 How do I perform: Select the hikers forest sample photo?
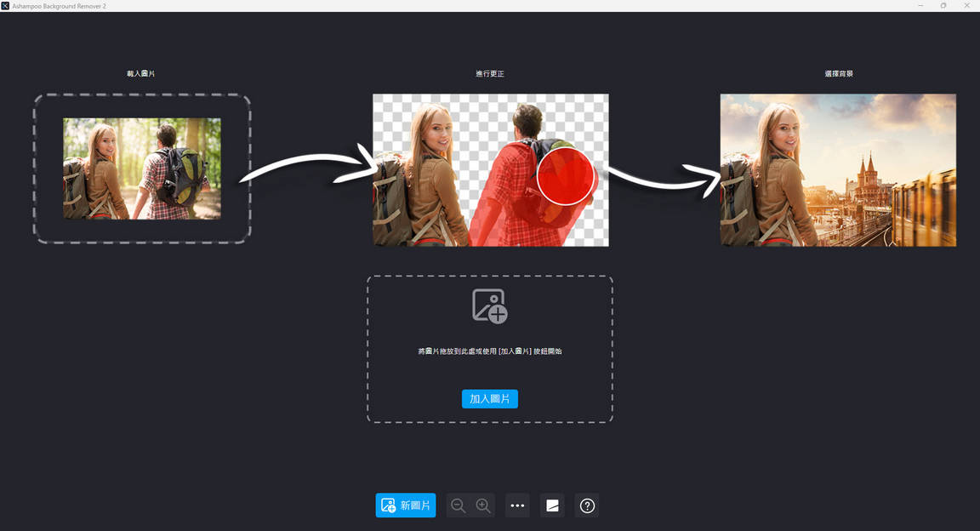142,168
